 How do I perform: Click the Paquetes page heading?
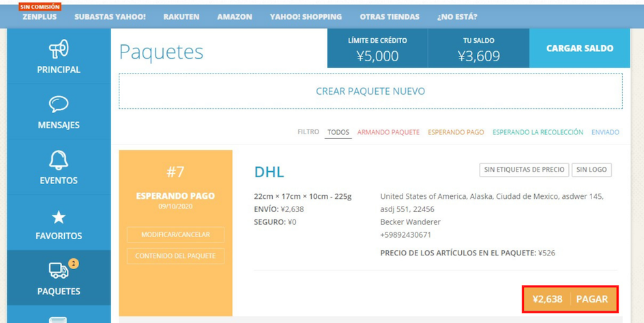pos(161,52)
